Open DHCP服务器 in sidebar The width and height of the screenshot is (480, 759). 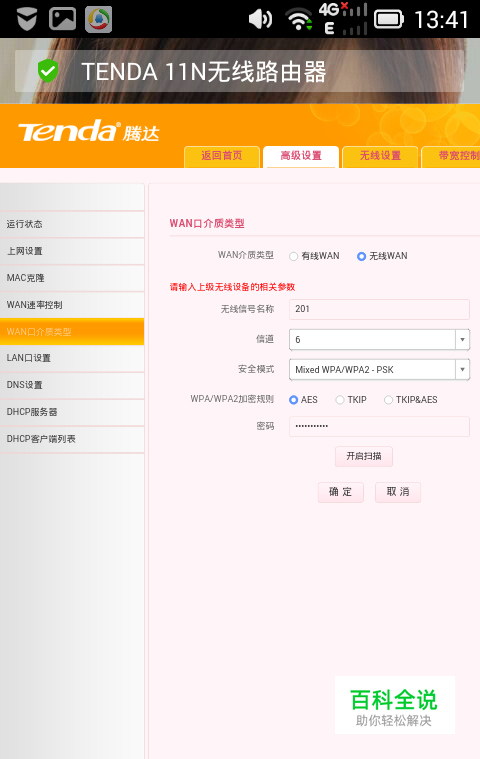pos(72,413)
